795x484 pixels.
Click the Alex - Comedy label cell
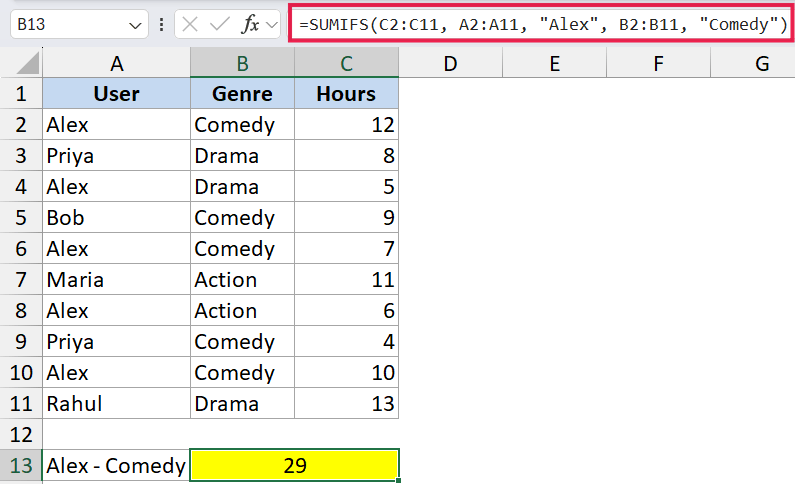[x=117, y=465]
